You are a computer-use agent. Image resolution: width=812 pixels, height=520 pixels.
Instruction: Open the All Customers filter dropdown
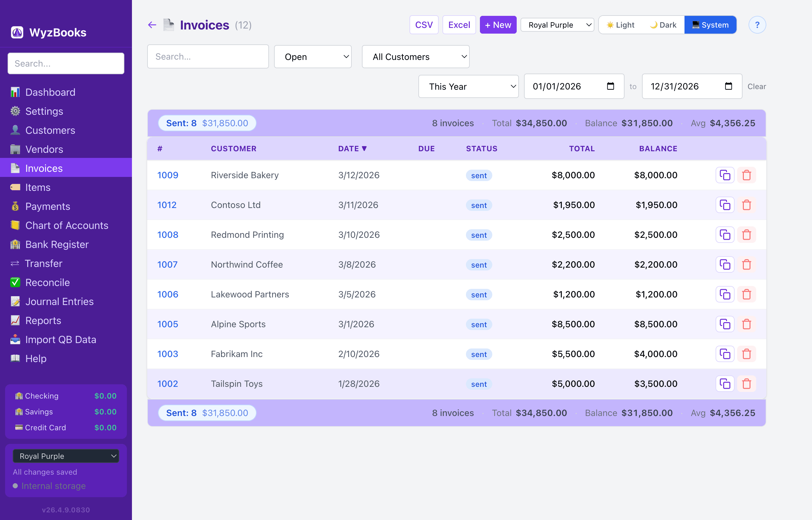coord(415,56)
